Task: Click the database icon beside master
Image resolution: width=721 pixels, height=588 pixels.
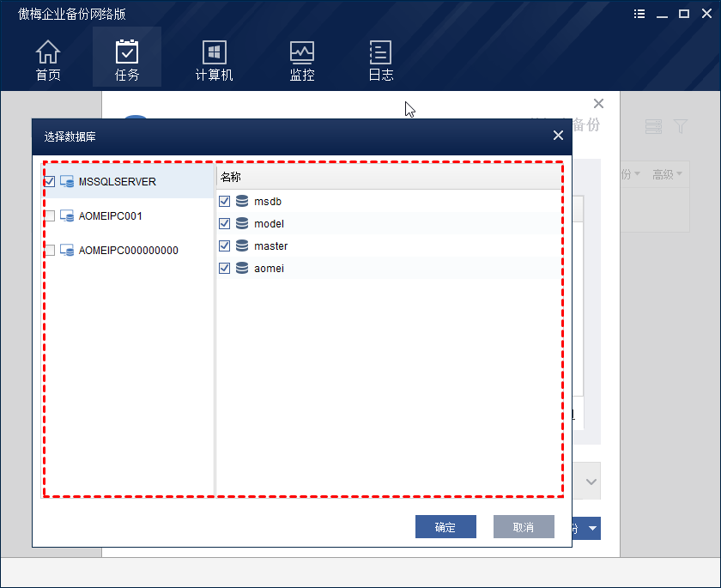Action: coord(241,246)
